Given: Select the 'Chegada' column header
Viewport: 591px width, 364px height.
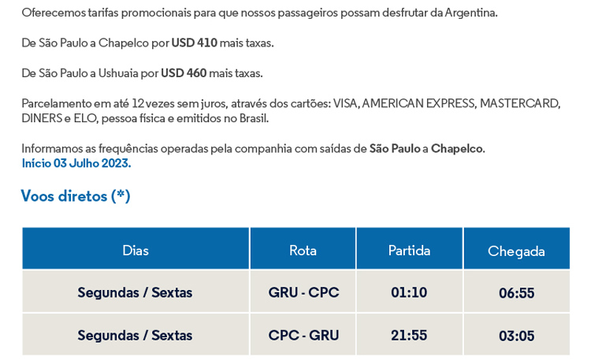Looking at the screenshot, I should (x=516, y=248).
